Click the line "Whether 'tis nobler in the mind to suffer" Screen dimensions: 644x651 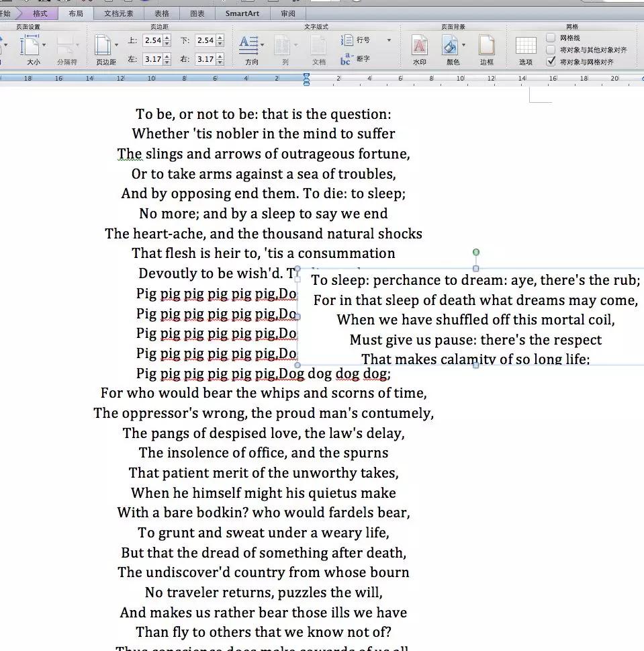tap(263, 134)
